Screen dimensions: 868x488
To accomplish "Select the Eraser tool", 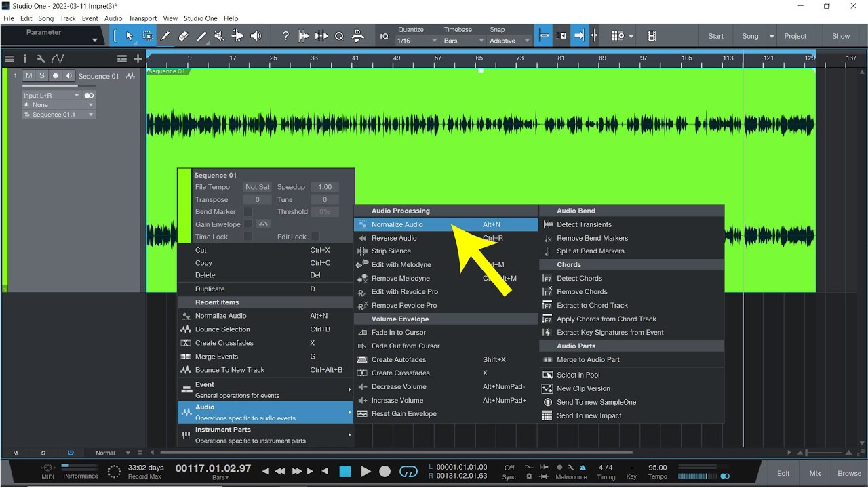I will click(183, 36).
